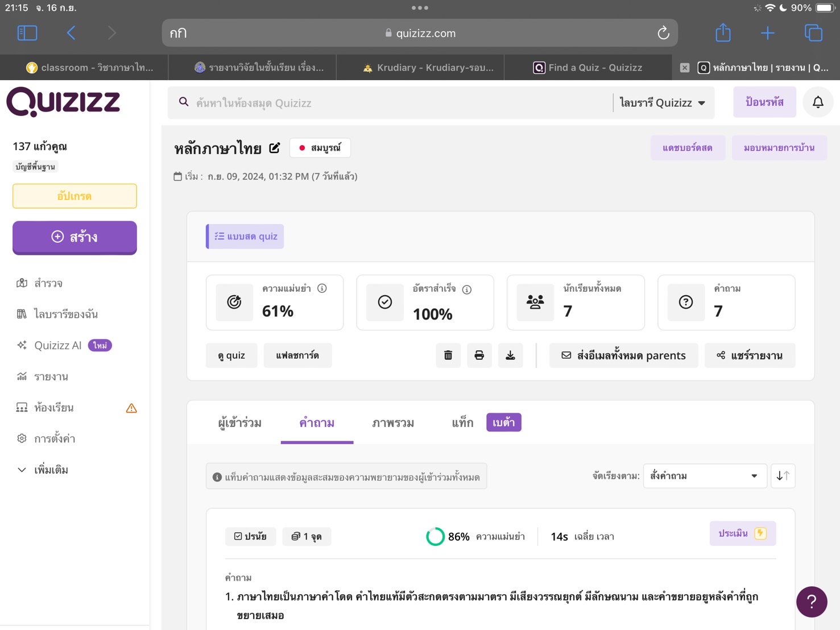Delete the quiz using the trash icon

[x=448, y=355]
